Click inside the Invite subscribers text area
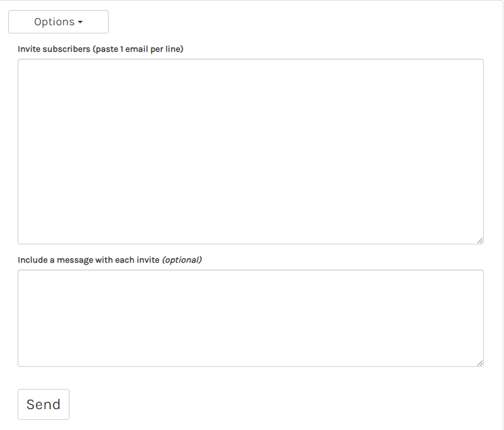This screenshot has width=504, height=430. point(250,152)
